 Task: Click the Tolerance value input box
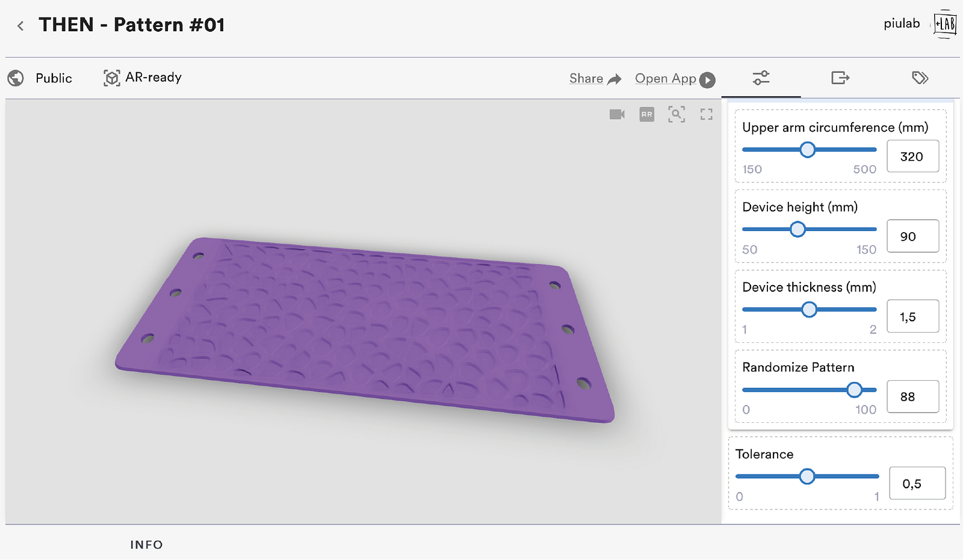point(917,484)
